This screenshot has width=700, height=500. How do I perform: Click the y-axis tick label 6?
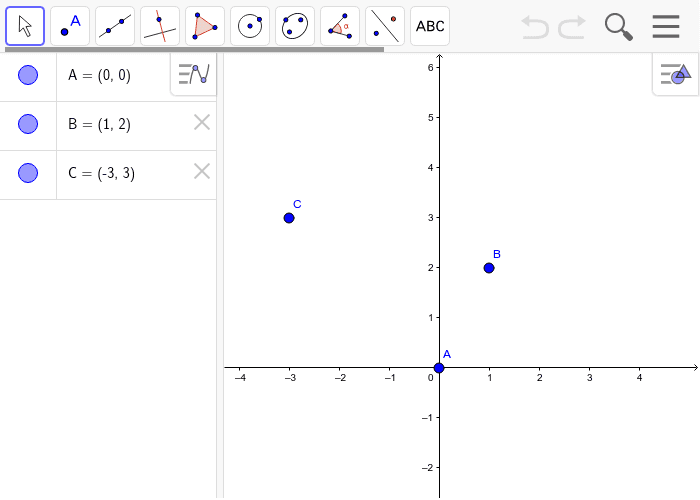point(430,67)
